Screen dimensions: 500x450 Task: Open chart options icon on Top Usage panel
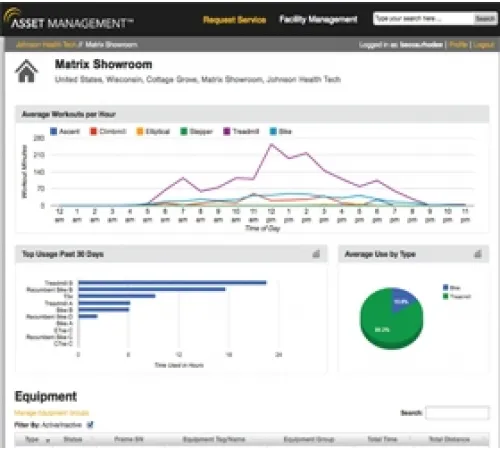[x=316, y=254]
